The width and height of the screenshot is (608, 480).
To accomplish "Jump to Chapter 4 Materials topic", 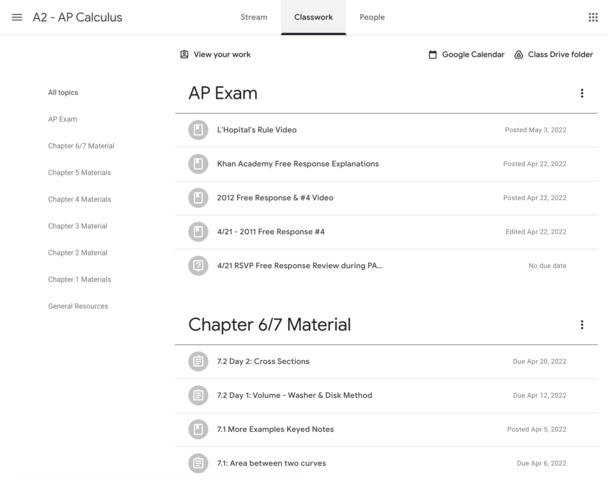I will [x=79, y=199].
